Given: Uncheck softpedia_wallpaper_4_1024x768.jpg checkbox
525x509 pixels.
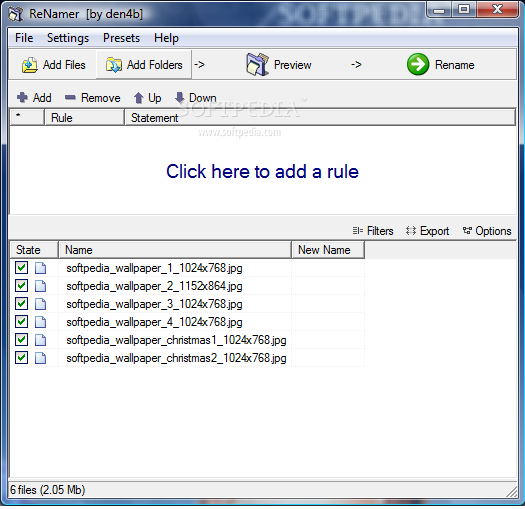Looking at the screenshot, I should pos(21,322).
